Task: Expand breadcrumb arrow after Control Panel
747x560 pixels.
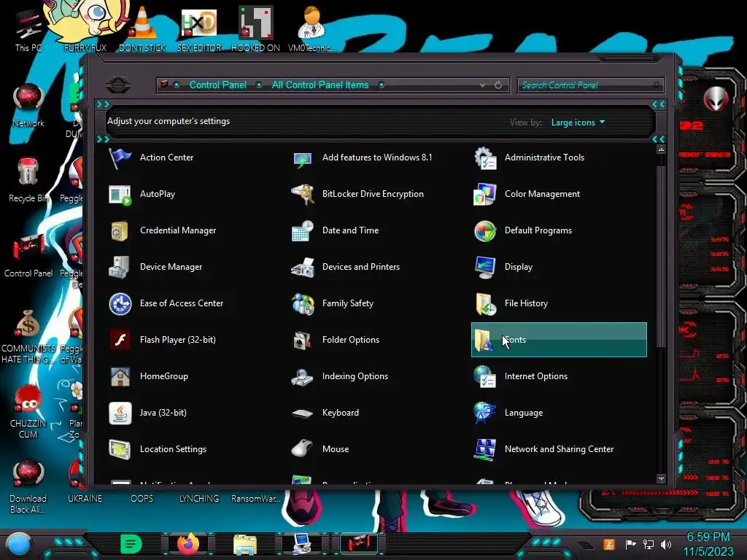Action: [x=259, y=85]
